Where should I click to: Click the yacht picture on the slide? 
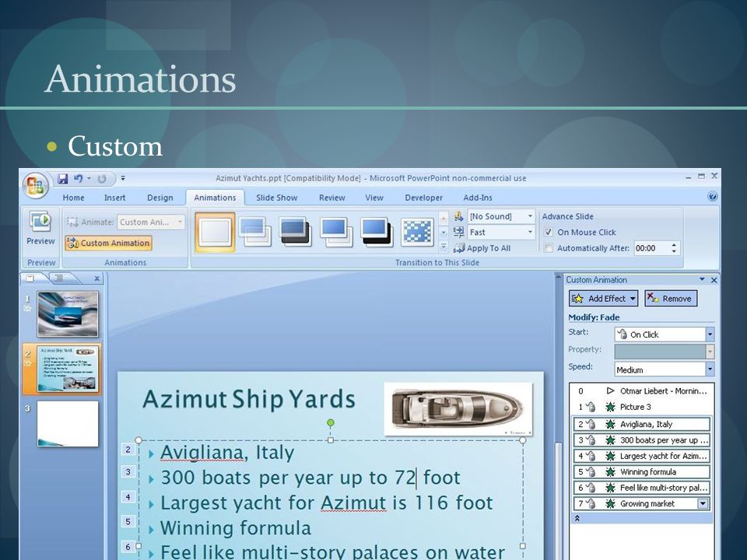[x=458, y=408]
